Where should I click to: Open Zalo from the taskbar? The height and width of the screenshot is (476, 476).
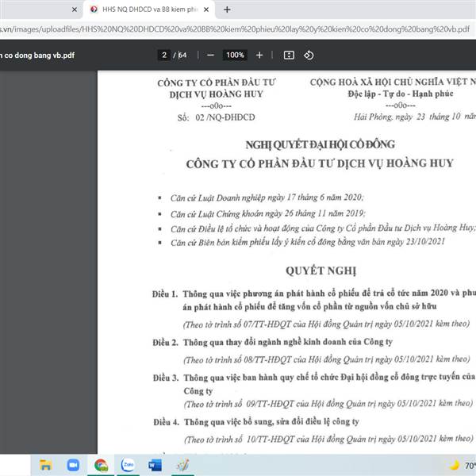pyautogui.click(x=128, y=465)
